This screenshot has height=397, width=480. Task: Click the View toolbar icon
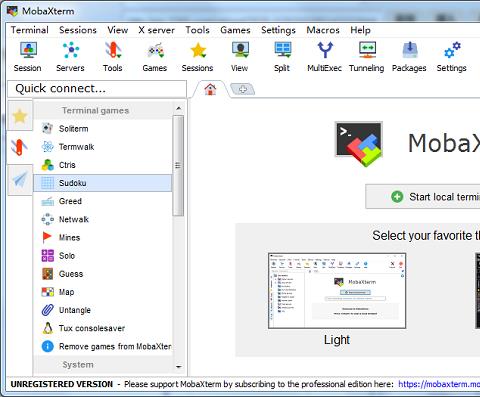point(240,57)
